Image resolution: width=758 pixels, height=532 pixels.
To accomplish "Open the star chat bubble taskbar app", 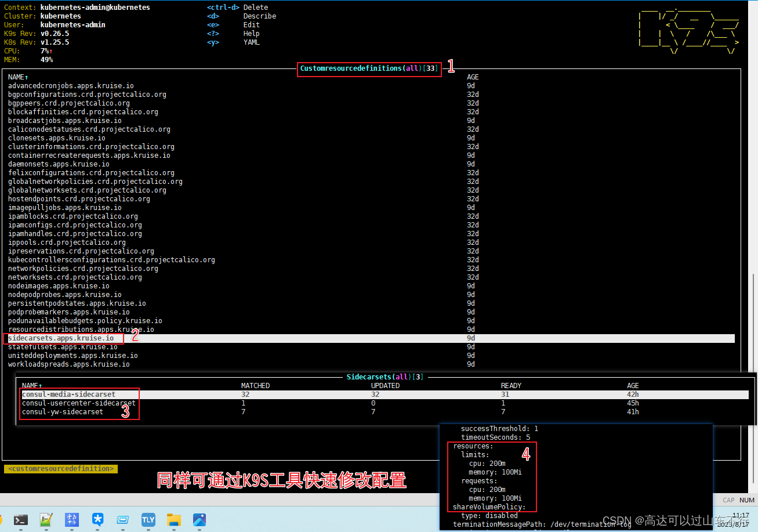I will tap(98, 520).
